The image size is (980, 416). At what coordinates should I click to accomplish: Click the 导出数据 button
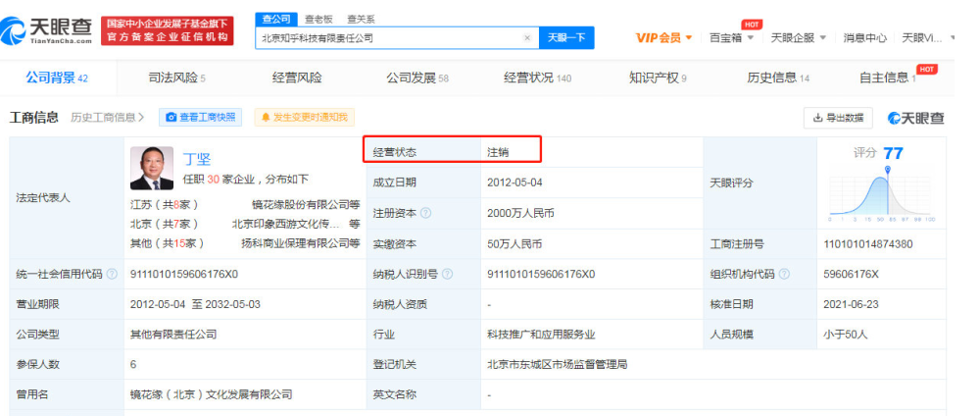pos(838,118)
